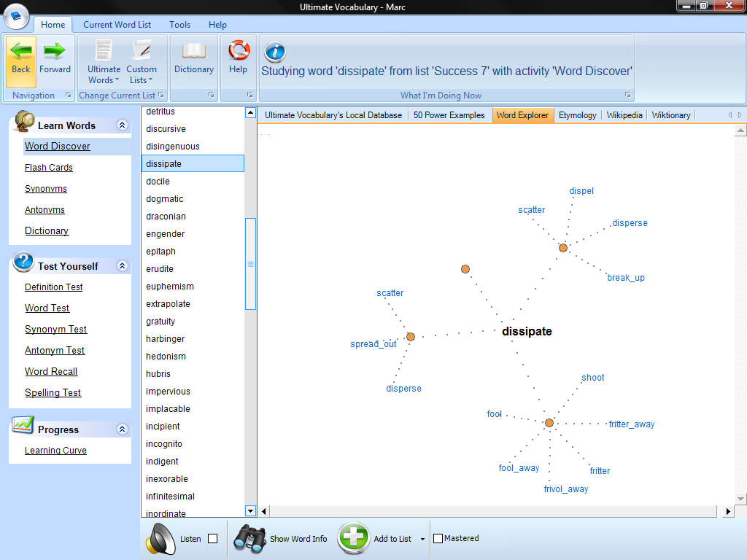Click the green Back arrow
This screenshot has width=747, height=560.
21,50
